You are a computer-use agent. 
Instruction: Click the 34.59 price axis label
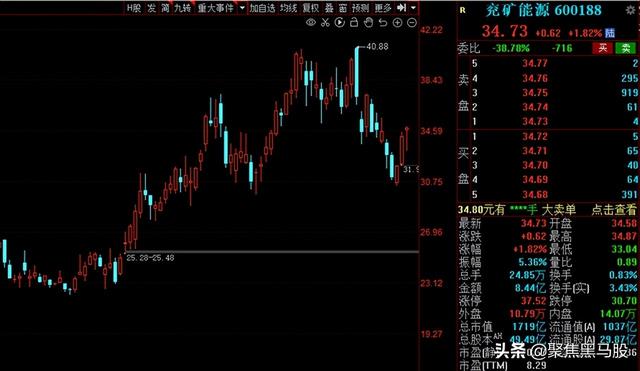[431, 131]
